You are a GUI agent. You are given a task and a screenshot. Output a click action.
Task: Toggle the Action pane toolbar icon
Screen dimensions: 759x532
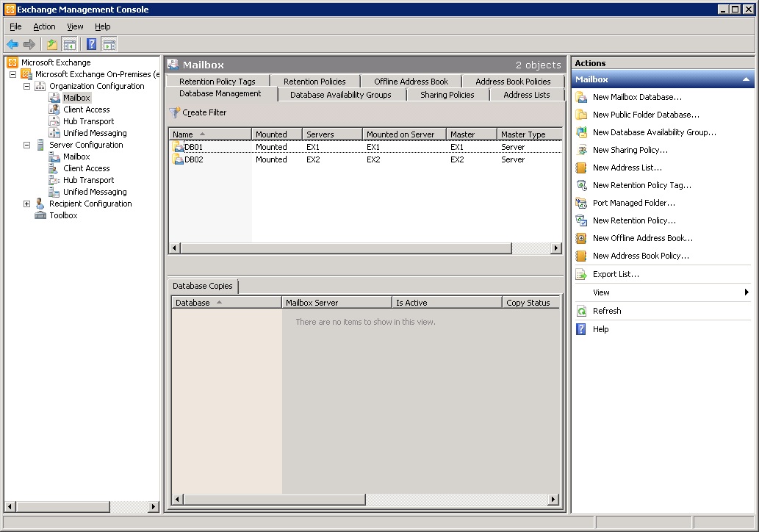coord(109,45)
